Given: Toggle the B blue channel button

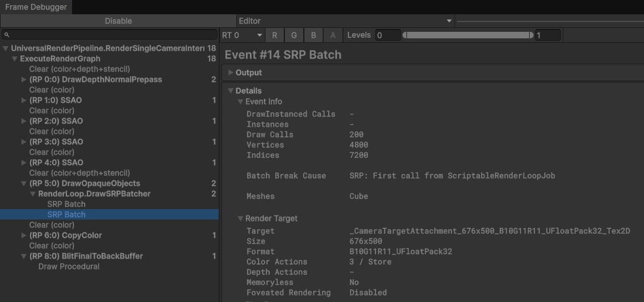Looking at the screenshot, I should (314, 35).
